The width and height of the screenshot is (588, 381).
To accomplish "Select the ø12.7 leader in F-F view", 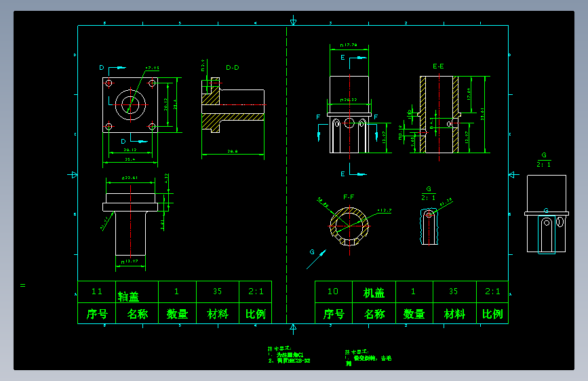I will (x=385, y=210).
